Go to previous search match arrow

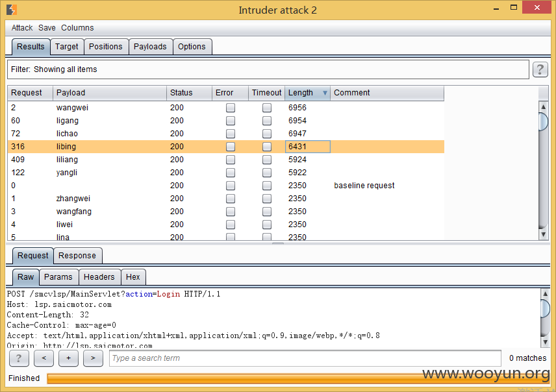(44, 358)
